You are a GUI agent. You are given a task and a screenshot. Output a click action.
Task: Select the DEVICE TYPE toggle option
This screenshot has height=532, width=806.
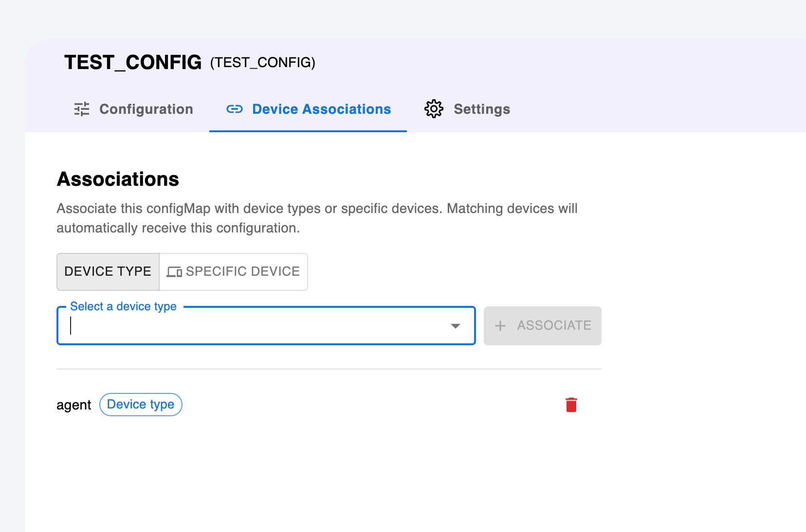108,271
